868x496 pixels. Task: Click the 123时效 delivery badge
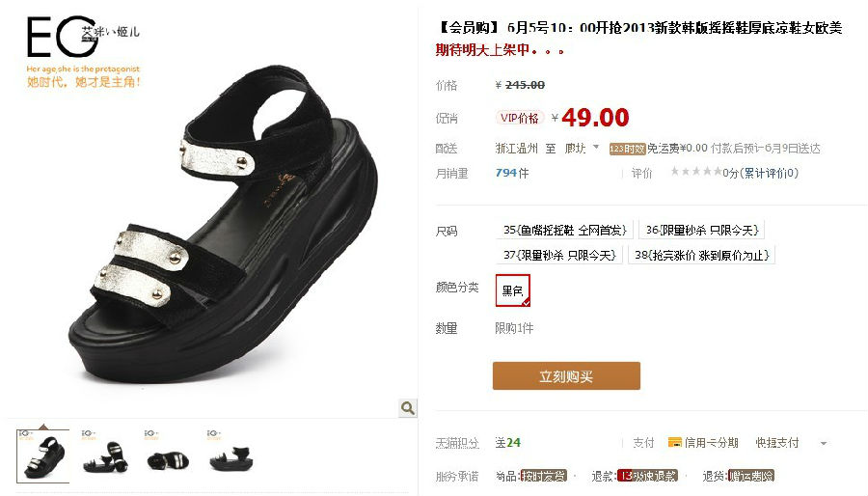[x=627, y=149]
